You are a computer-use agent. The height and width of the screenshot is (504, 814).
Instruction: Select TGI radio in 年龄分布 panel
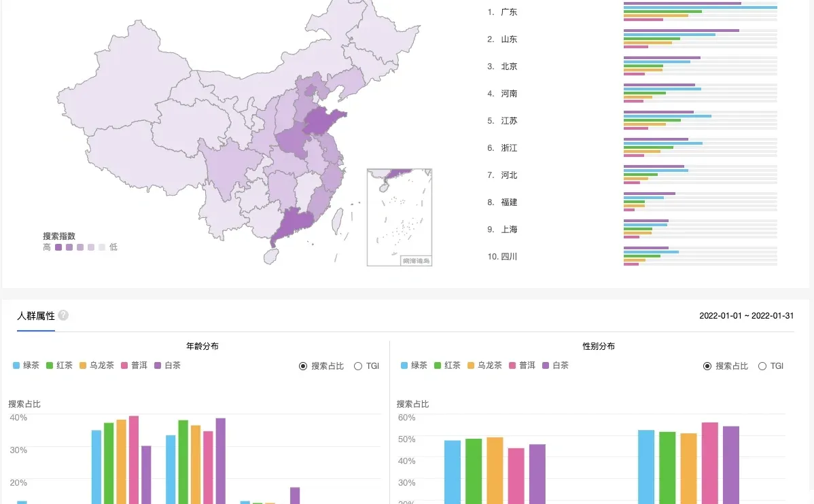pyautogui.click(x=357, y=366)
